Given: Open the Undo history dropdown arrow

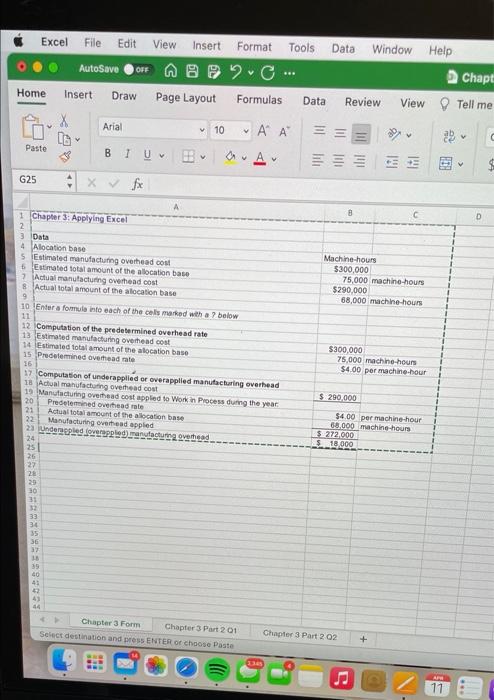Looking at the screenshot, I should tap(251, 73).
